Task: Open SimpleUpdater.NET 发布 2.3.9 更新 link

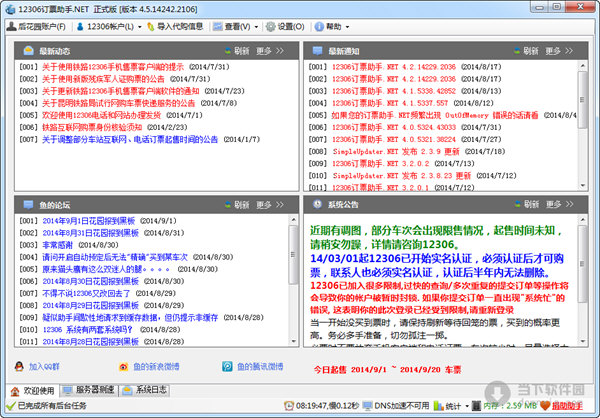Action: pos(396,152)
